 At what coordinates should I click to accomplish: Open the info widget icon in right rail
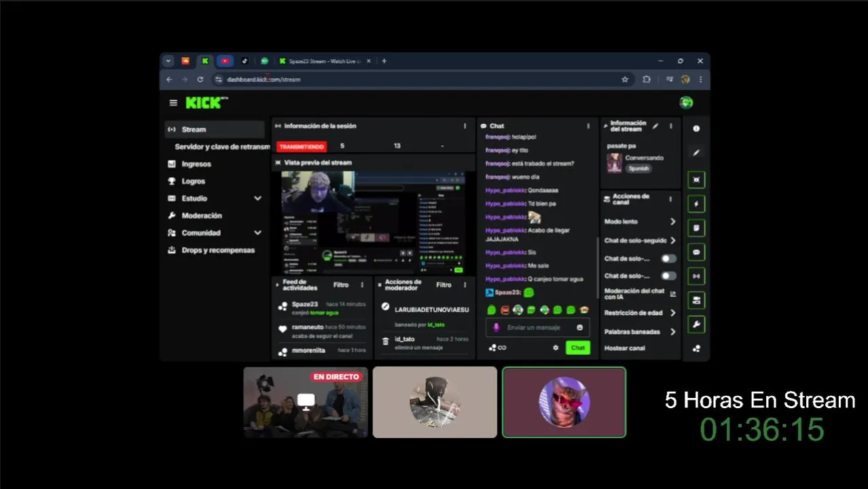[696, 128]
